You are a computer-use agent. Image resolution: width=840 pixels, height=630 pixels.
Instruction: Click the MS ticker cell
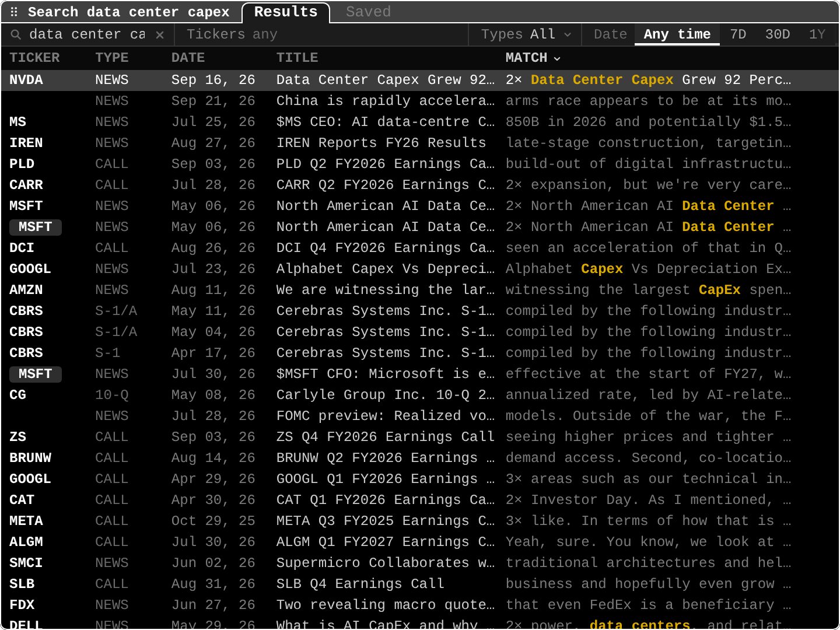pyautogui.click(x=17, y=122)
